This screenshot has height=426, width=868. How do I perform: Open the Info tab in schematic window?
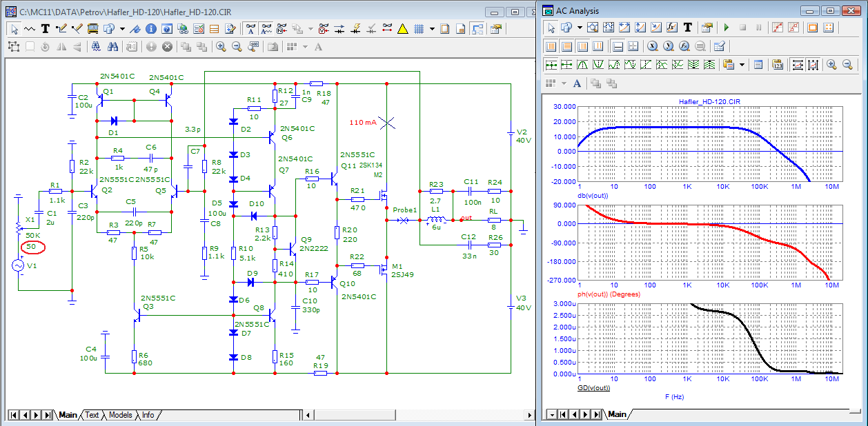(148, 415)
